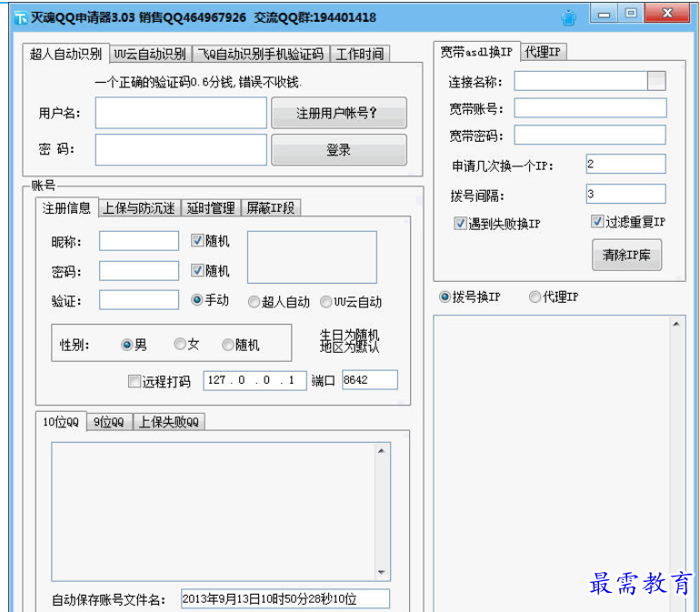Select the 10位QQ tab

(x=61, y=422)
